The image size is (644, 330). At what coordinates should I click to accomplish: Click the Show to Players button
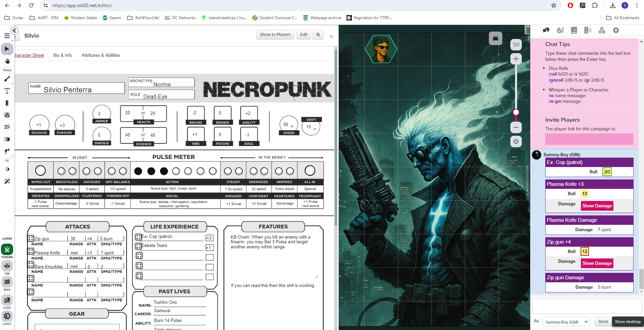point(275,35)
